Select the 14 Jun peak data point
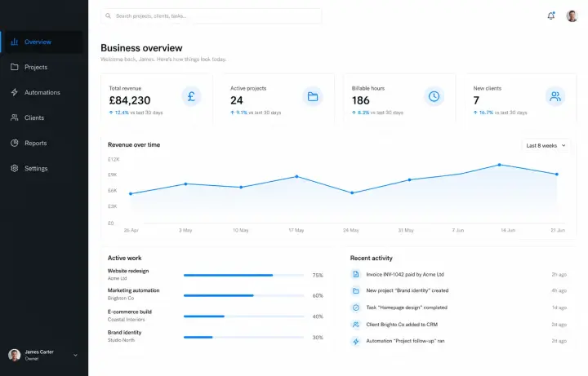The image size is (588, 376). 500,165
